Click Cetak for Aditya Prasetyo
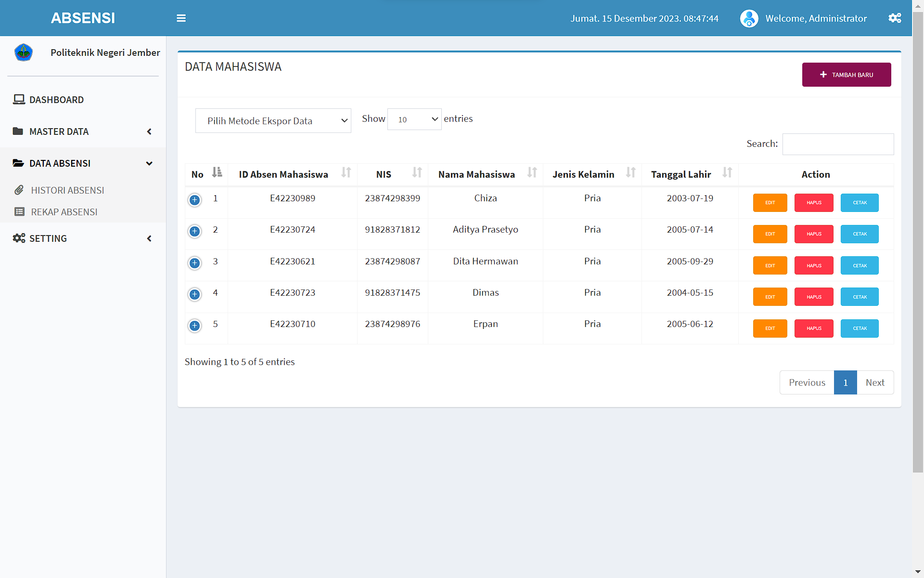This screenshot has width=924, height=578. (860, 234)
